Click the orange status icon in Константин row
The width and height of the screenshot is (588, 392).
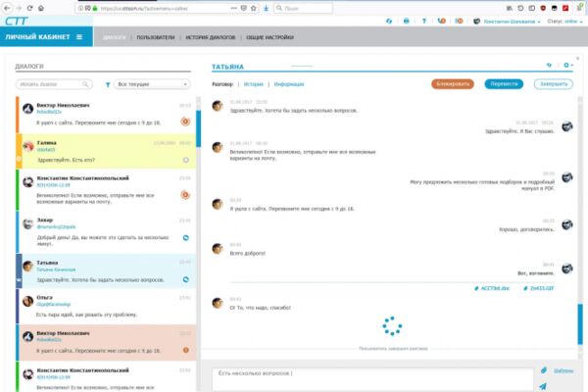pyautogui.click(x=185, y=195)
